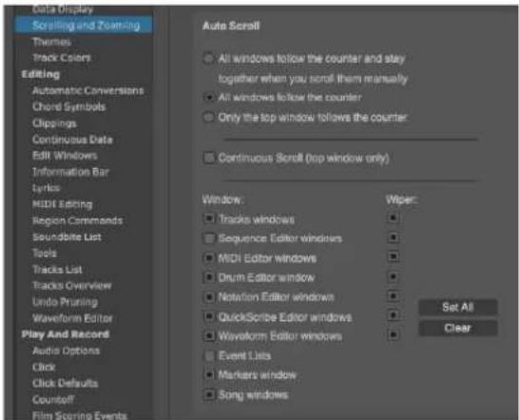Enable Continuous Scroll (top window only)

tap(209, 158)
